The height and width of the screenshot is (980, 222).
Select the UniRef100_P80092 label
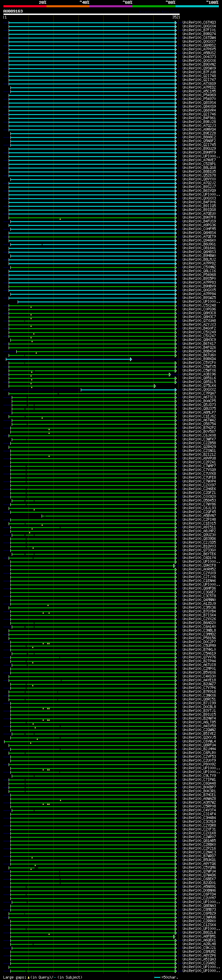point(199,764)
